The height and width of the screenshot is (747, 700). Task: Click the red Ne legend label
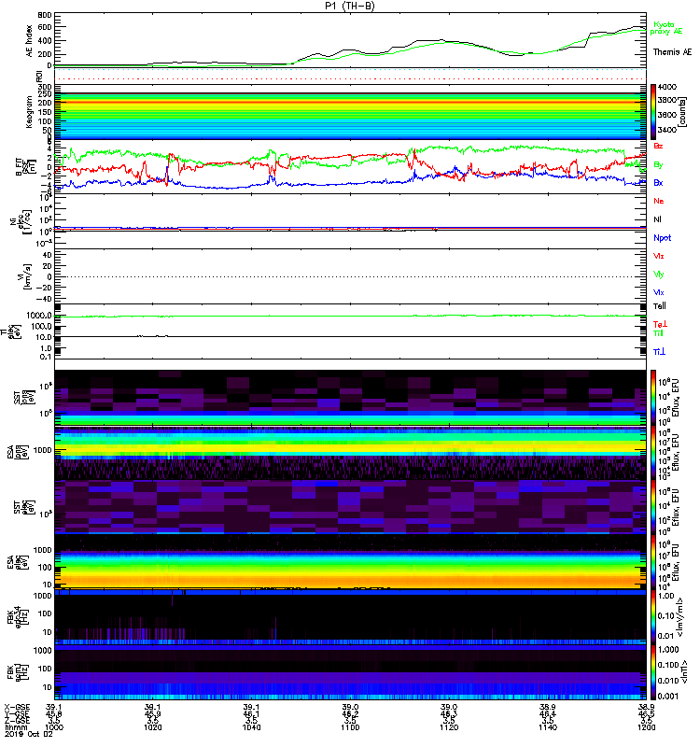coord(659,201)
